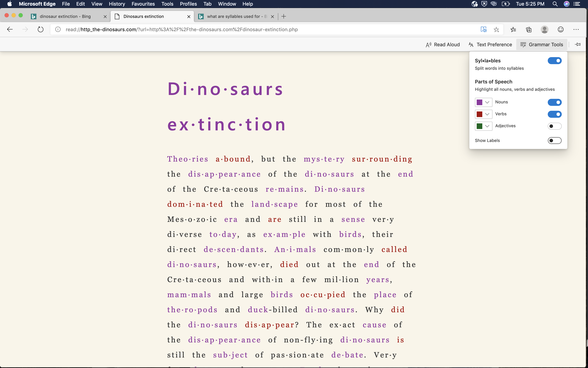
Task: Open the Favourites menu
Action: click(x=143, y=4)
